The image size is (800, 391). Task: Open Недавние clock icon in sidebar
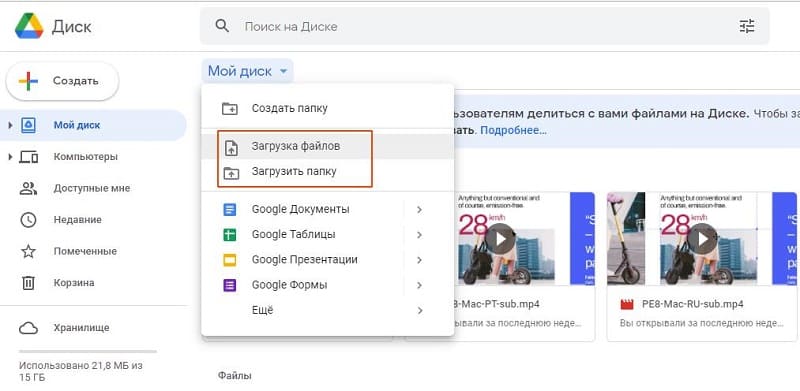click(x=28, y=219)
